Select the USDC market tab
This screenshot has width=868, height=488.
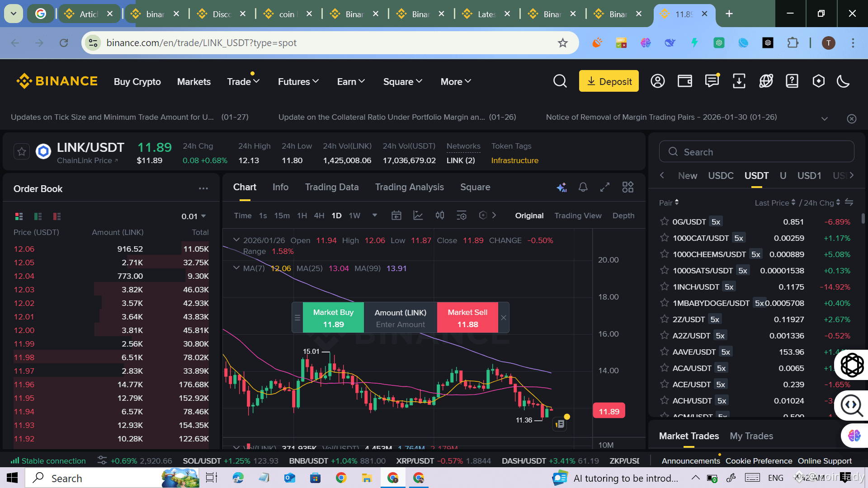pyautogui.click(x=721, y=176)
